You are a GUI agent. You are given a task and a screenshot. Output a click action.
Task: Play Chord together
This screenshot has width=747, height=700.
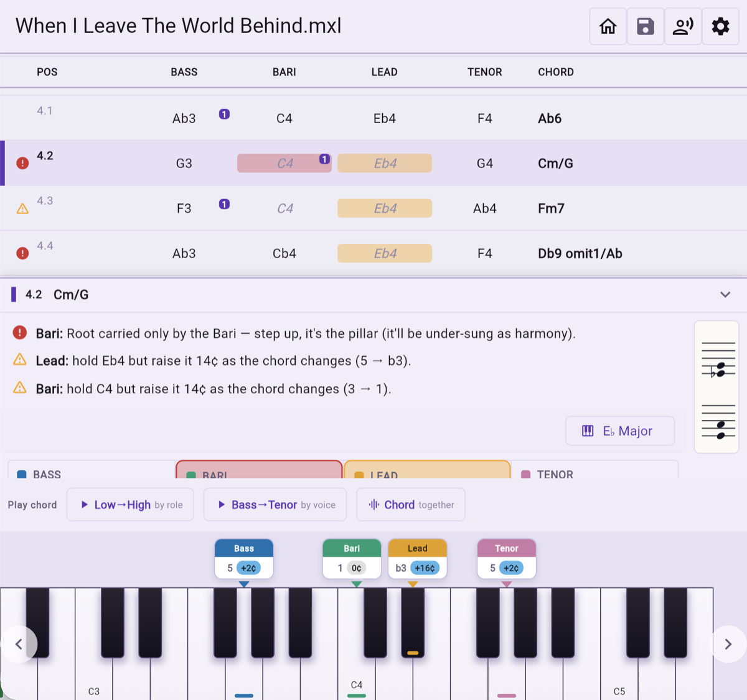click(x=411, y=505)
